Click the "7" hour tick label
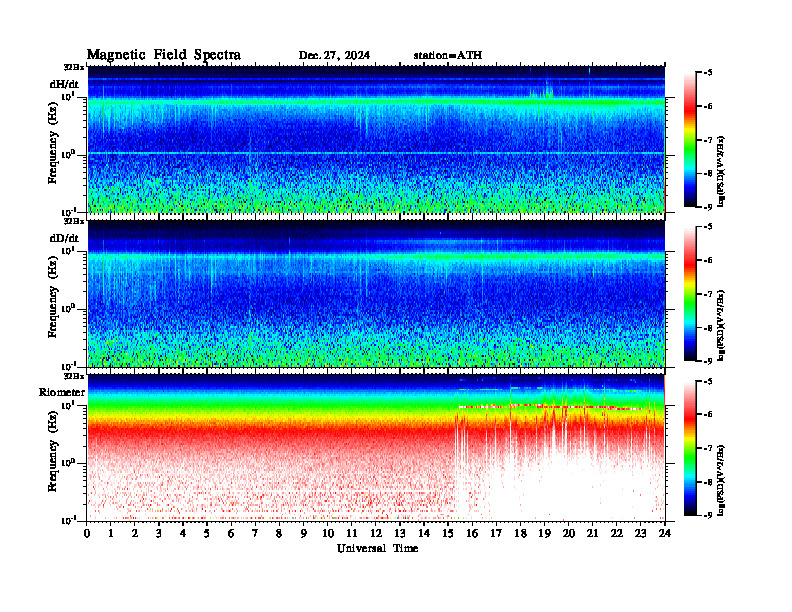The width and height of the screenshot is (792, 612). [256, 533]
